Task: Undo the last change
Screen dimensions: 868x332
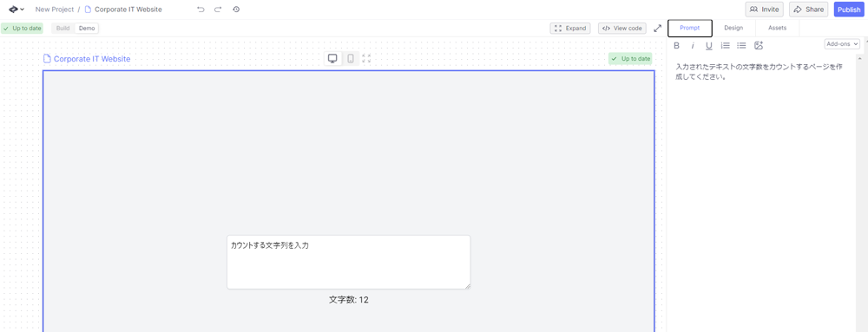Action: click(x=201, y=10)
